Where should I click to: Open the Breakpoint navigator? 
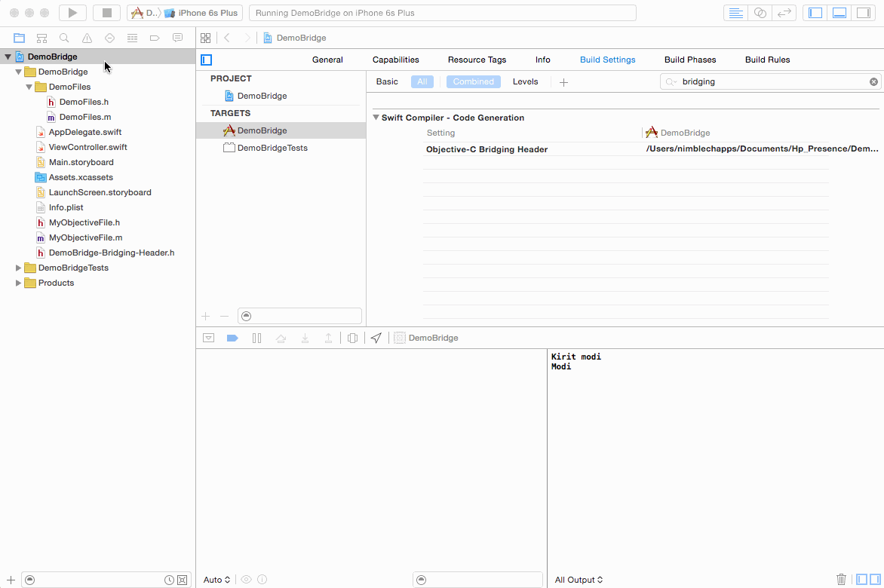(x=155, y=38)
